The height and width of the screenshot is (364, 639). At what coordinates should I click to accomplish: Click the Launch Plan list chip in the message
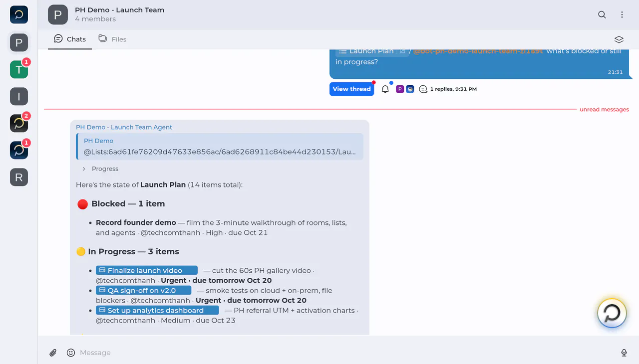tap(372, 51)
